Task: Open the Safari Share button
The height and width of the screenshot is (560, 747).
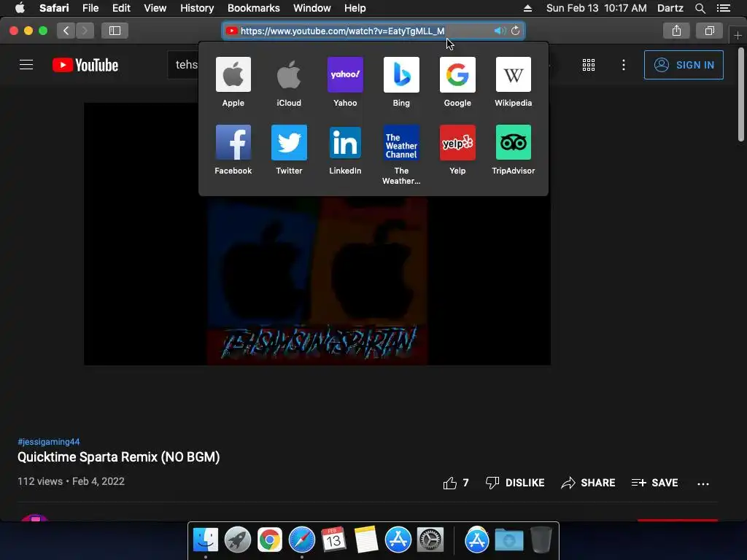Action: coord(676,31)
